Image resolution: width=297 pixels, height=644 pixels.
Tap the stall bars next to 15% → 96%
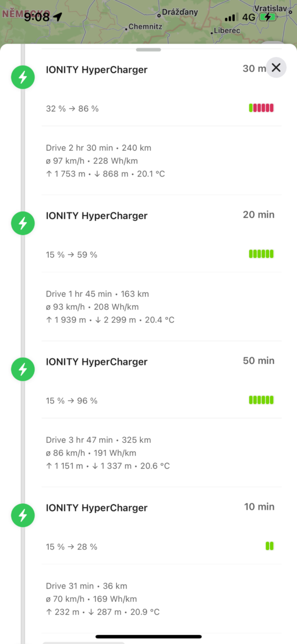[x=262, y=400]
